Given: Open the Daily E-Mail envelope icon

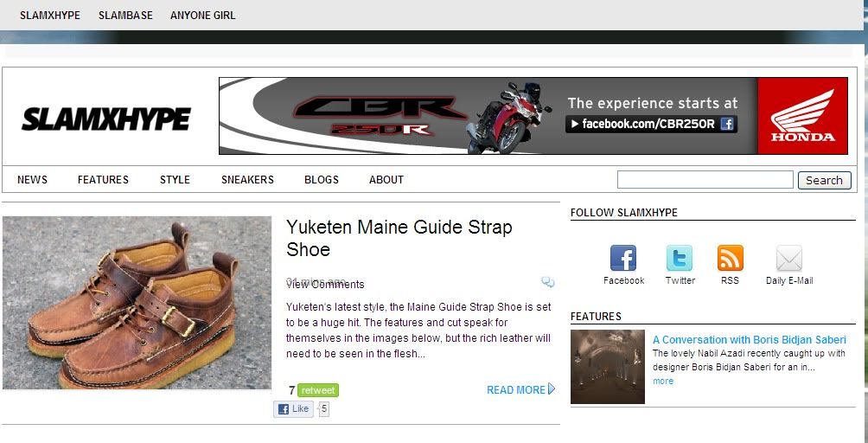Looking at the screenshot, I should point(788,258).
